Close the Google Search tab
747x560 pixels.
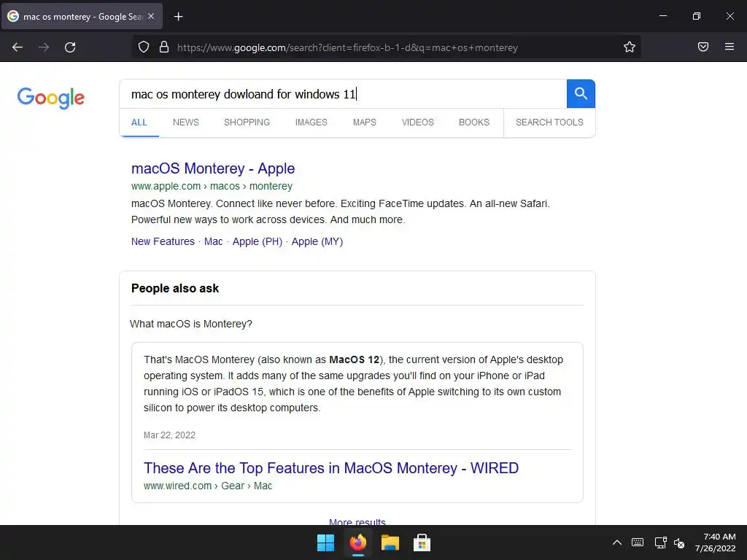point(151,16)
